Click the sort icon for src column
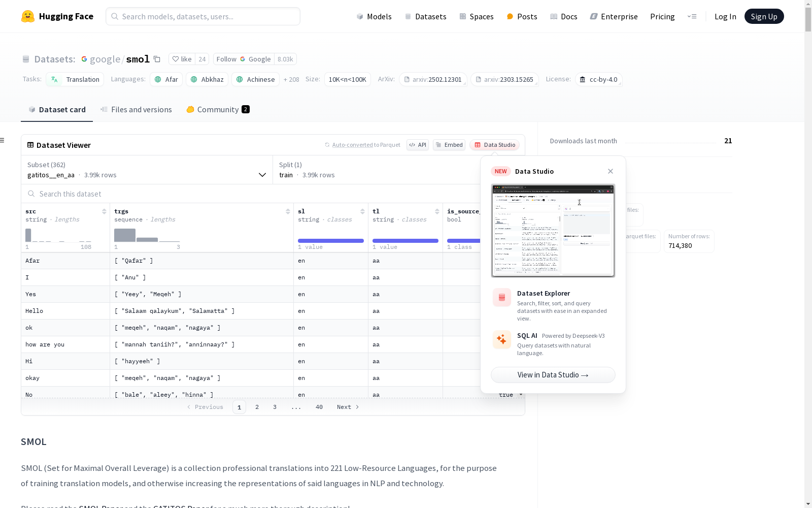Screen dimensions: 812x508 (104, 211)
